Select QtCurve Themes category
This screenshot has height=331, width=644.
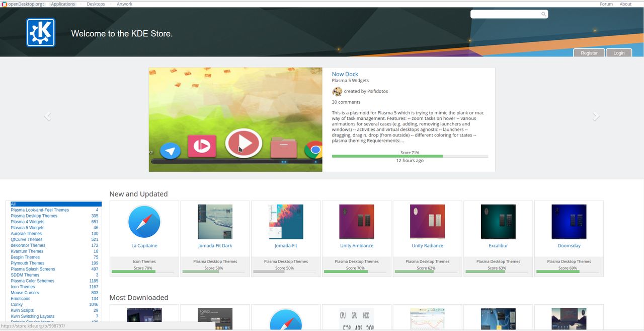coord(27,239)
